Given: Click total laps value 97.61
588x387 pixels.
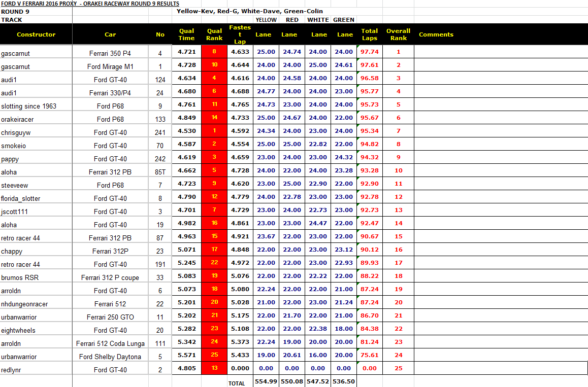Looking at the screenshot, I should (369, 65).
